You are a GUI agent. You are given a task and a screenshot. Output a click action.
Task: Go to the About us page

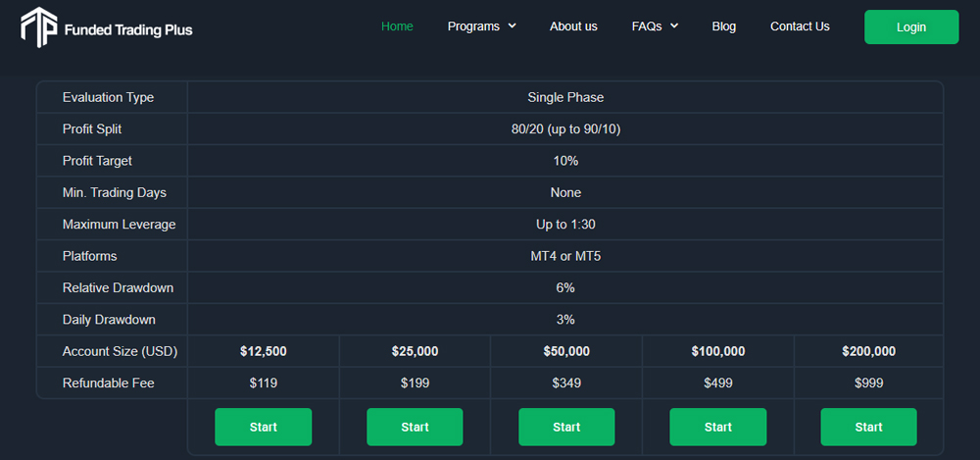573,26
